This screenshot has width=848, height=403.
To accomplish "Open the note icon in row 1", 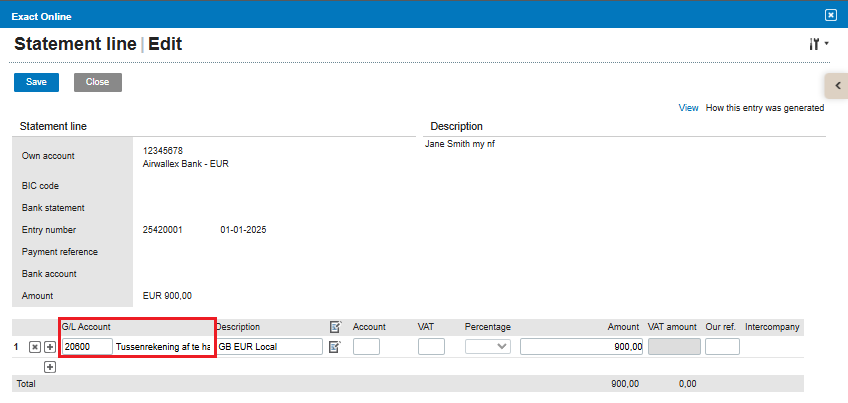I will [x=335, y=347].
